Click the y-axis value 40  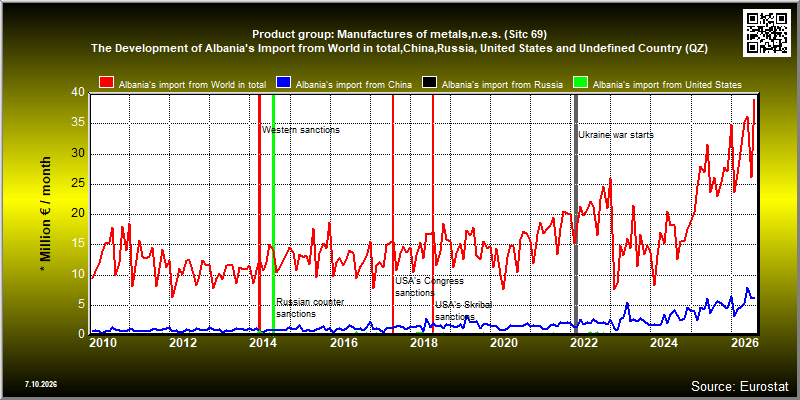[x=78, y=92]
